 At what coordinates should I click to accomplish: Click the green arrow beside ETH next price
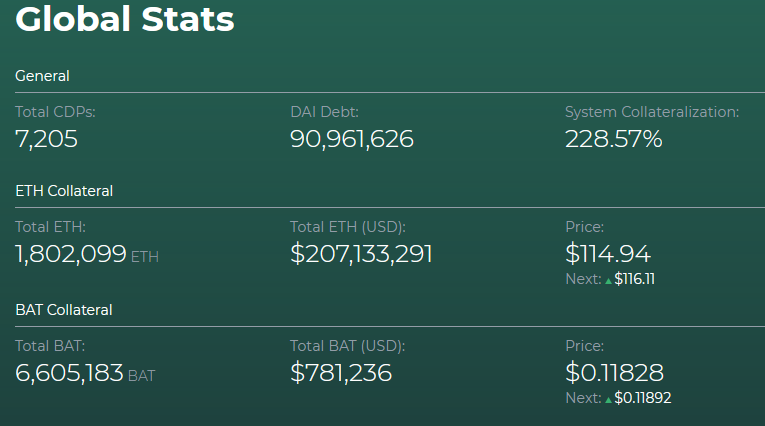[x=608, y=281]
